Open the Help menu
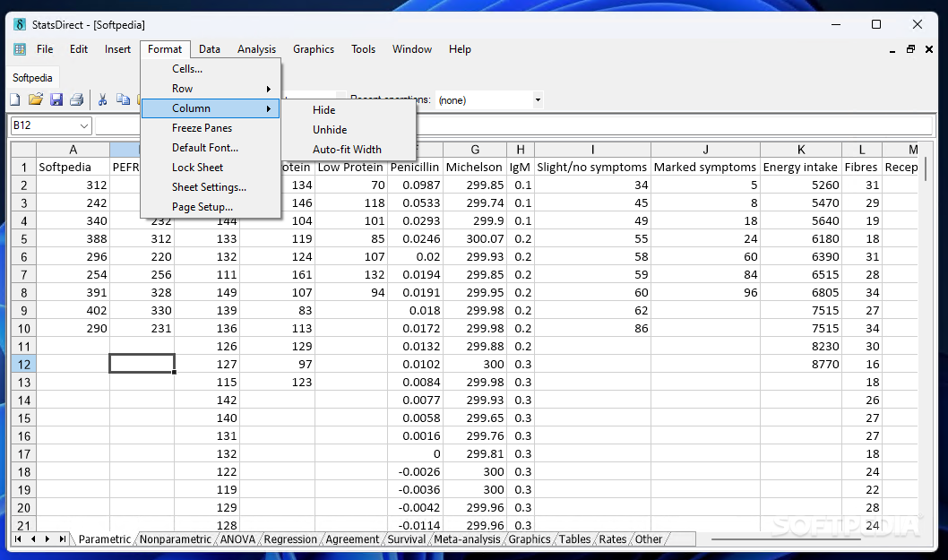Viewport: 948px width, 560px height. click(x=460, y=49)
